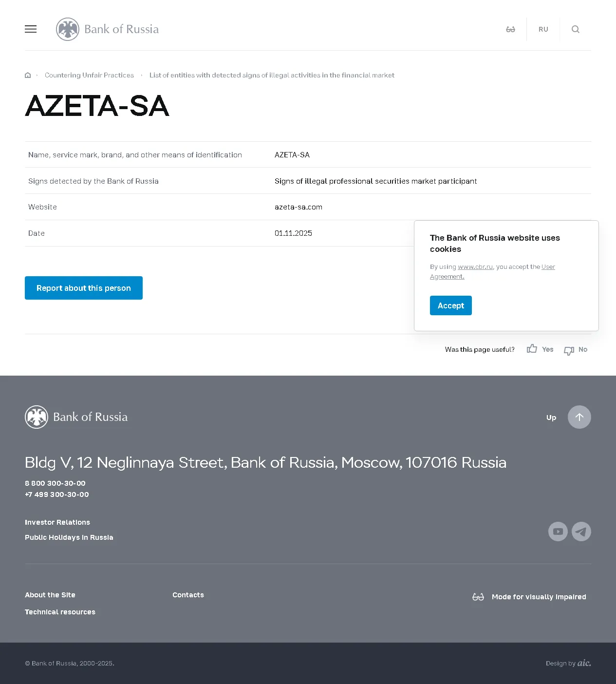The height and width of the screenshot is (684, 616).
Task: Open the site search magnifier
Action: pyautogui.click(x=576, y=29)
